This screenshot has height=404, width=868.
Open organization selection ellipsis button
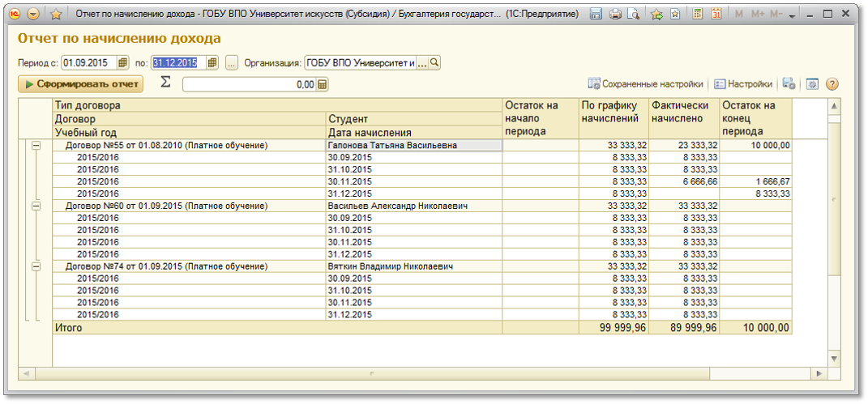tap(421, 63)
